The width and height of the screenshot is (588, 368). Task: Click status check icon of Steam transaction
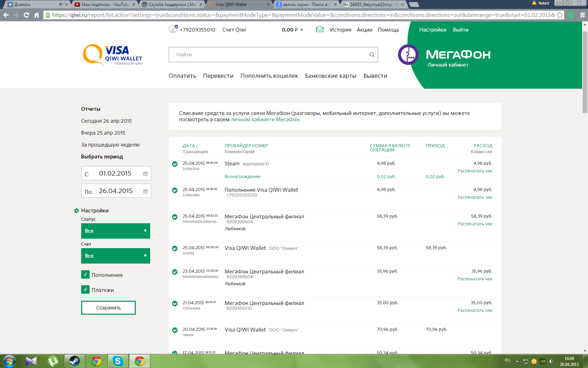tap(175, 164)
